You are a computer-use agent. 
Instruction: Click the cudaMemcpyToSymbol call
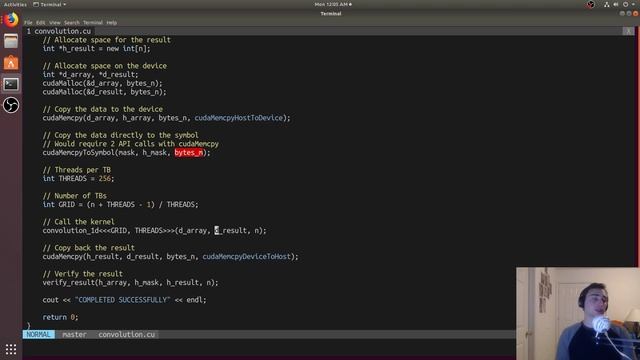pos(127,153)
